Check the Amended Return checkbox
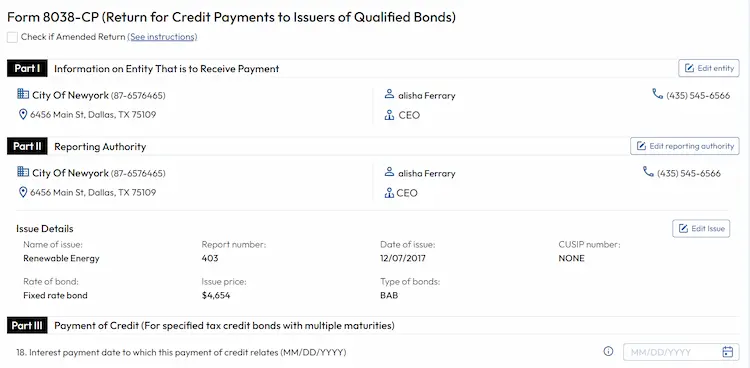 point(12,37)
